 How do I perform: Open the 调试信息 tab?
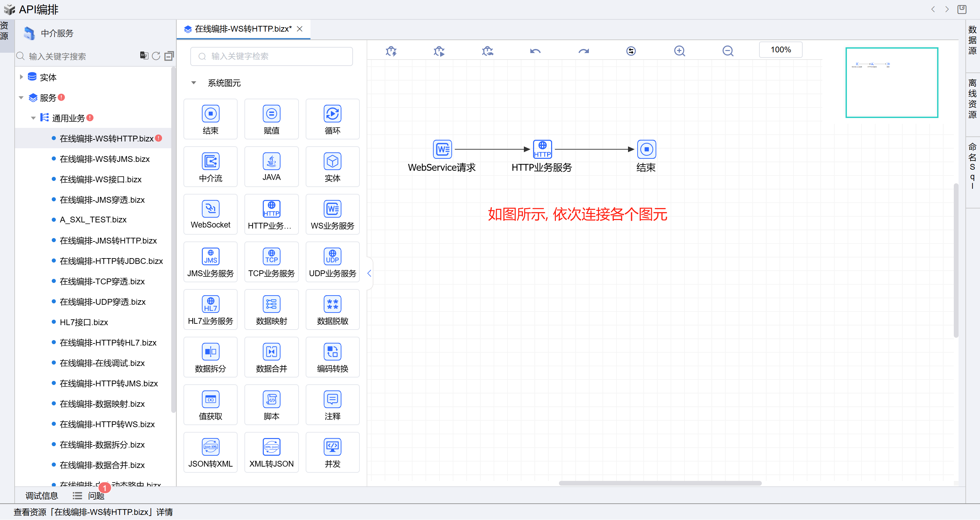pyautogui.click(x=42, y=496)
